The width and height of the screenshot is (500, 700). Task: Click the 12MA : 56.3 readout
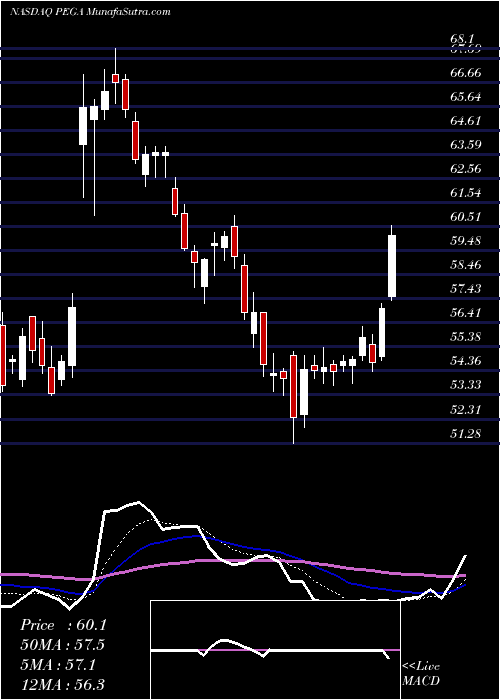pyautogui.click(x=63, y=685)
